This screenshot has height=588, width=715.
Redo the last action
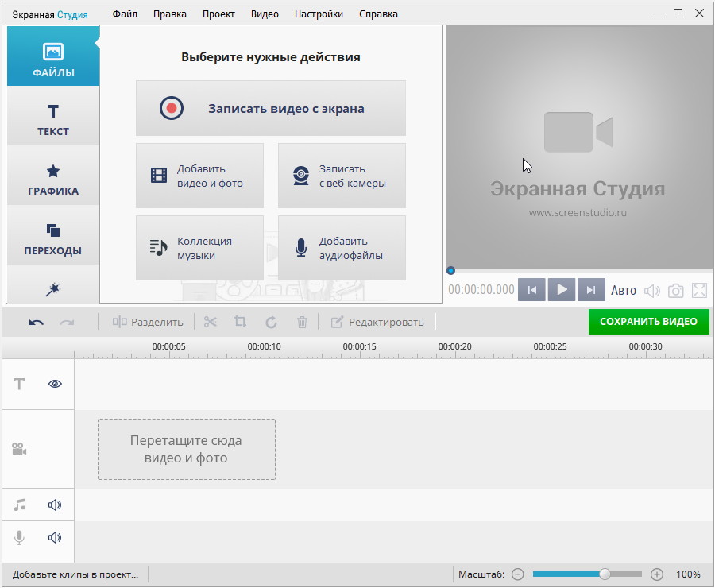click(x=67, y=323)
